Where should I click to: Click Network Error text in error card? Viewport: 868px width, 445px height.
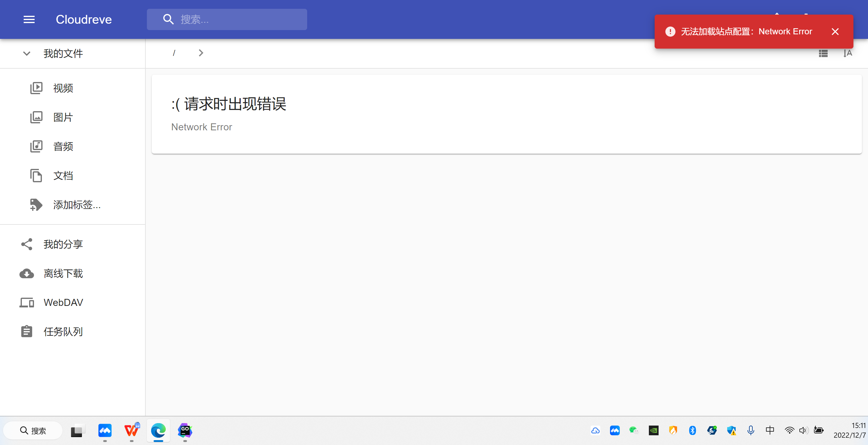(202, 127)
